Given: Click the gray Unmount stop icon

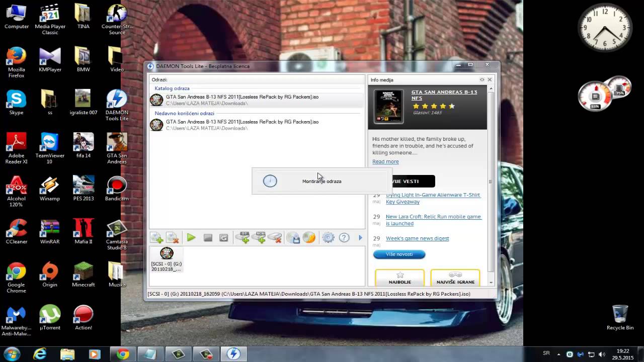Looking at the screenshot, I should coord(208,238).
